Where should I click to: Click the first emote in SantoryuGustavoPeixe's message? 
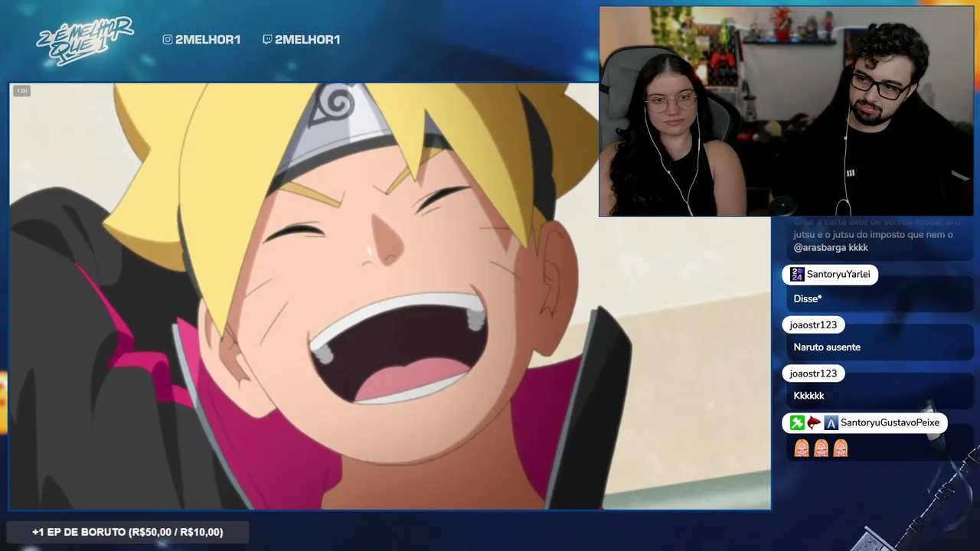pyautogui.click(x=802, y=448)
